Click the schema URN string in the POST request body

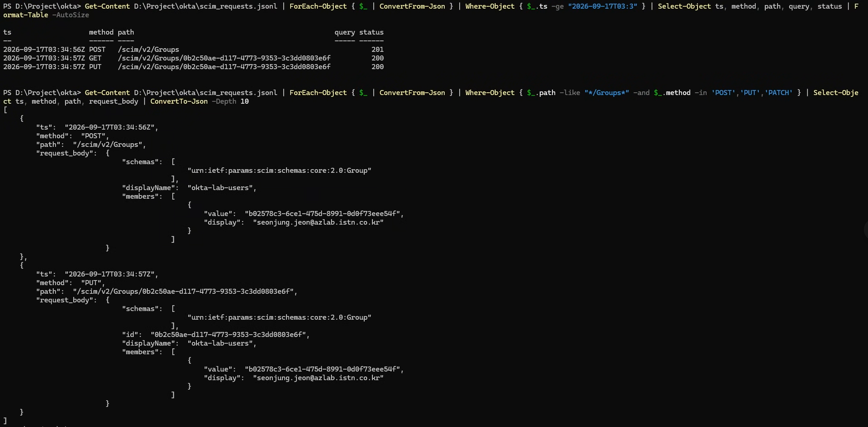coord(279,171)
